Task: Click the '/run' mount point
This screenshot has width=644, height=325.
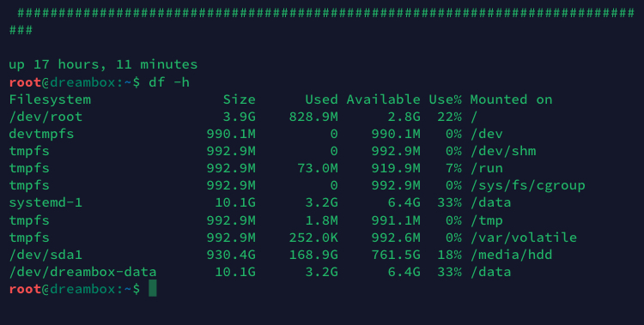Action: click(487, 169)
